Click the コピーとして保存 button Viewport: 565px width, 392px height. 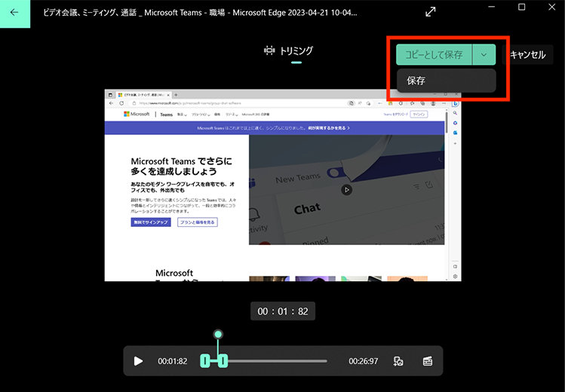coord(434,54)
